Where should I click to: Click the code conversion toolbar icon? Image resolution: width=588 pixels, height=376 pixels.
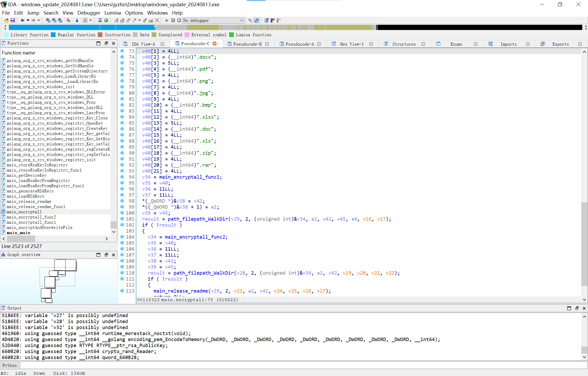point(116,20)
